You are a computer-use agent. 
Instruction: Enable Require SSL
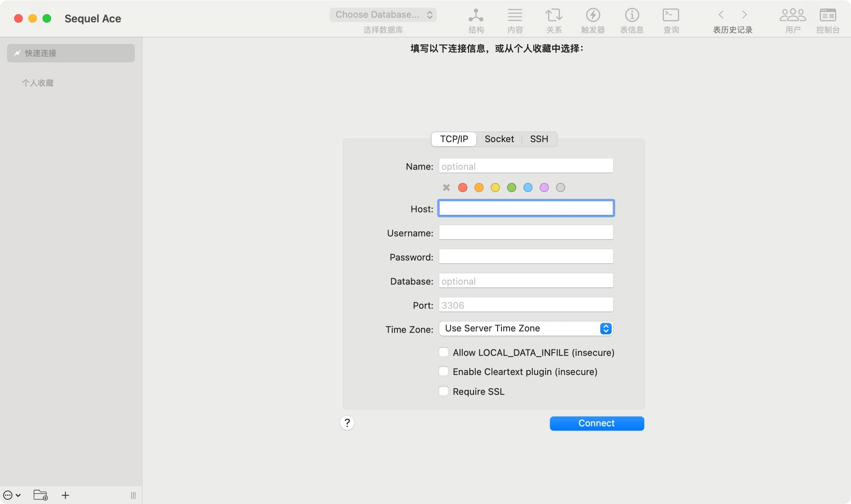443,391
